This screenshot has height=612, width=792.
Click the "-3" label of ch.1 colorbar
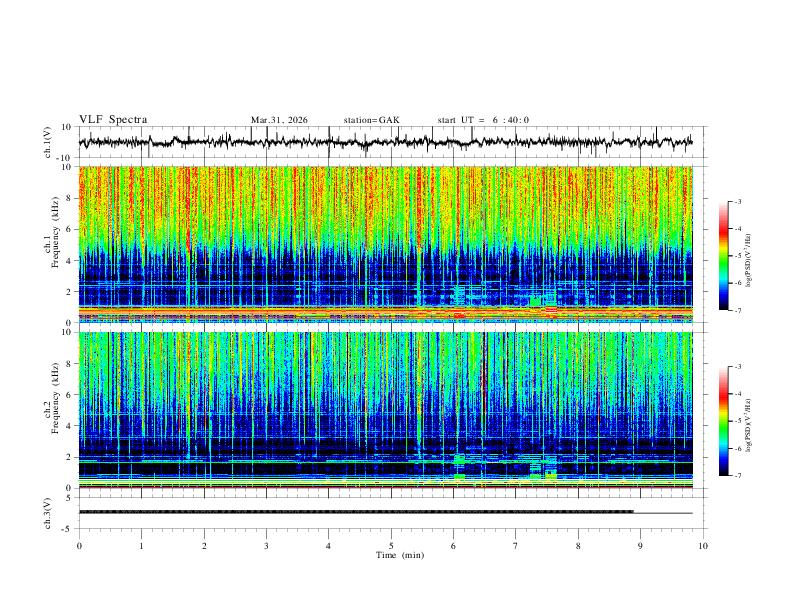click(737, 201)
